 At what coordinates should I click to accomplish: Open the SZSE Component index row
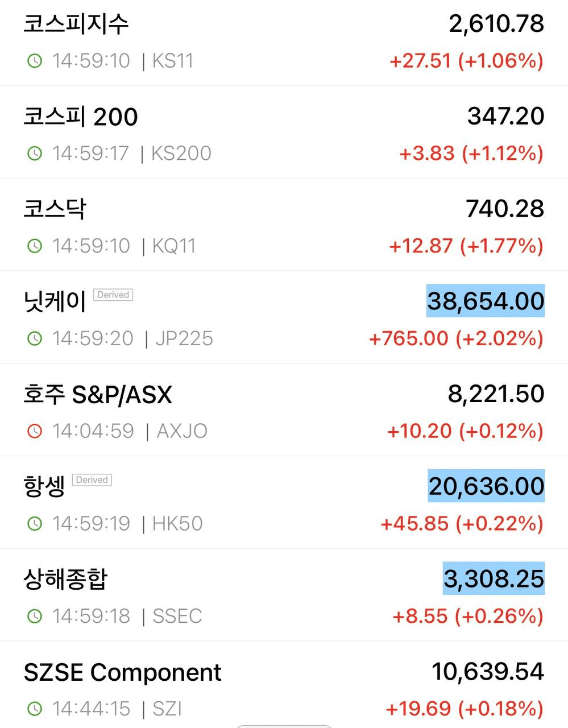[284, 685]
